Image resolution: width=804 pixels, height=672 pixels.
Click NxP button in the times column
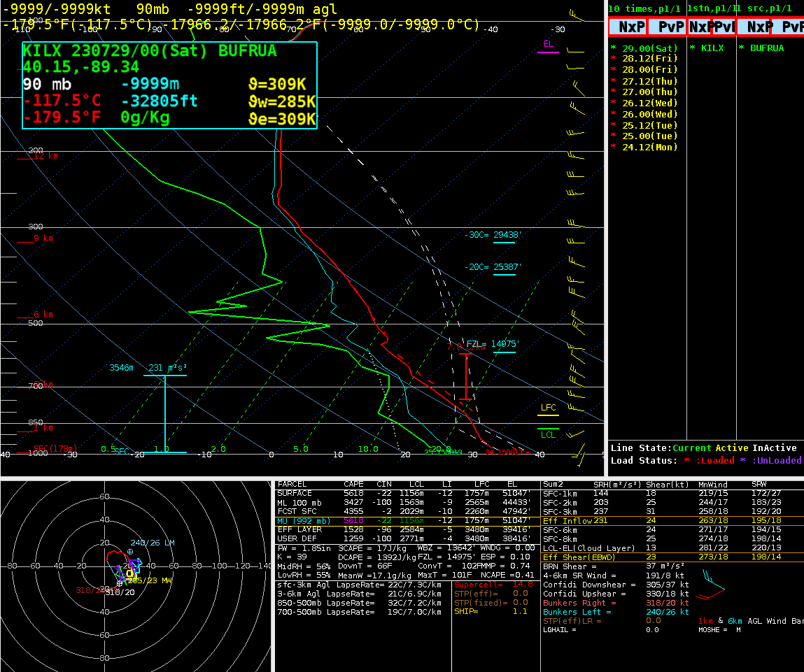click(x=628, y=27)
